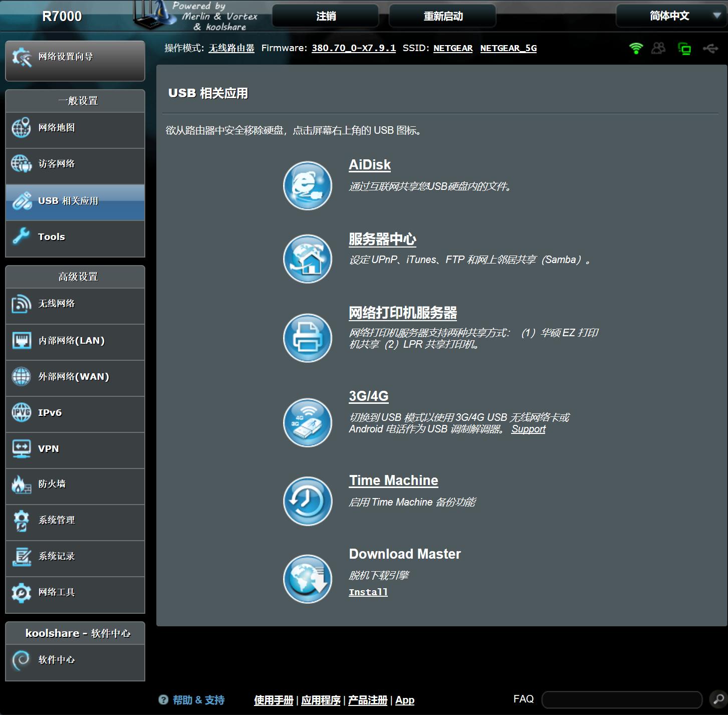Click the 无线网络 wireless icon

21,304
